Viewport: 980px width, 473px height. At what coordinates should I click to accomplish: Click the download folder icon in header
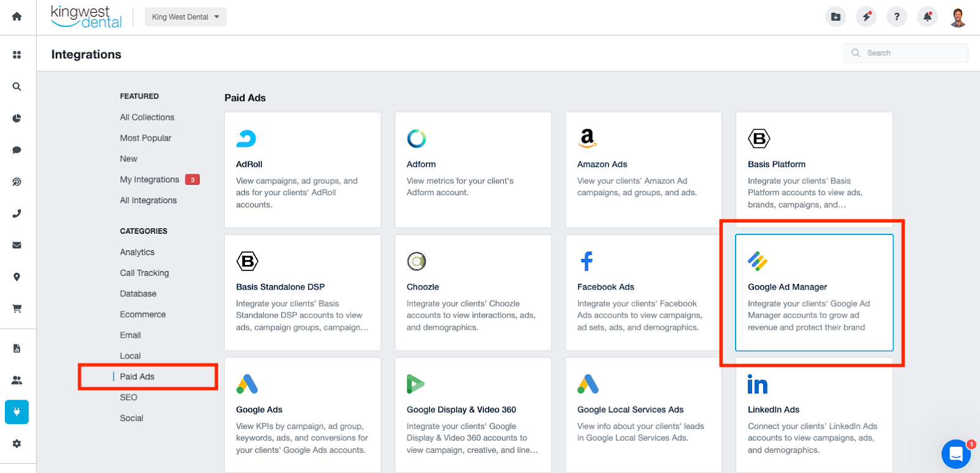point(835,17)
